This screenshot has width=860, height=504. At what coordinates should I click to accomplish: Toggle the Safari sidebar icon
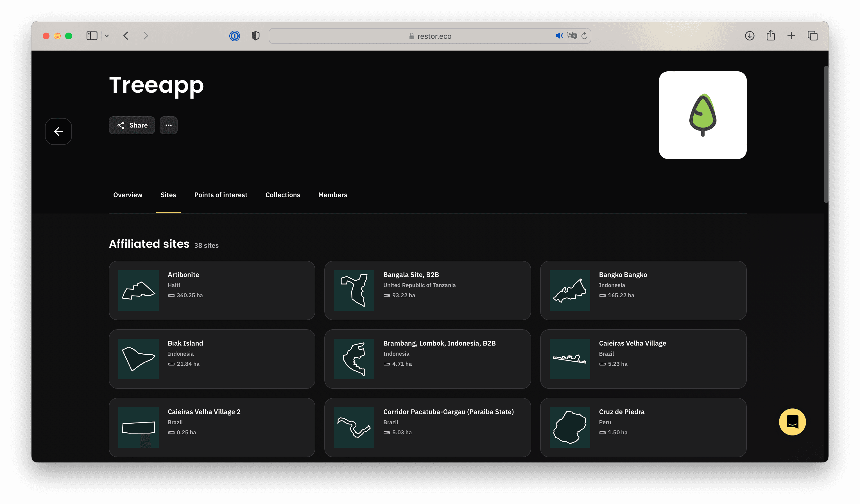pyautogui.click(x=92, y=36)
